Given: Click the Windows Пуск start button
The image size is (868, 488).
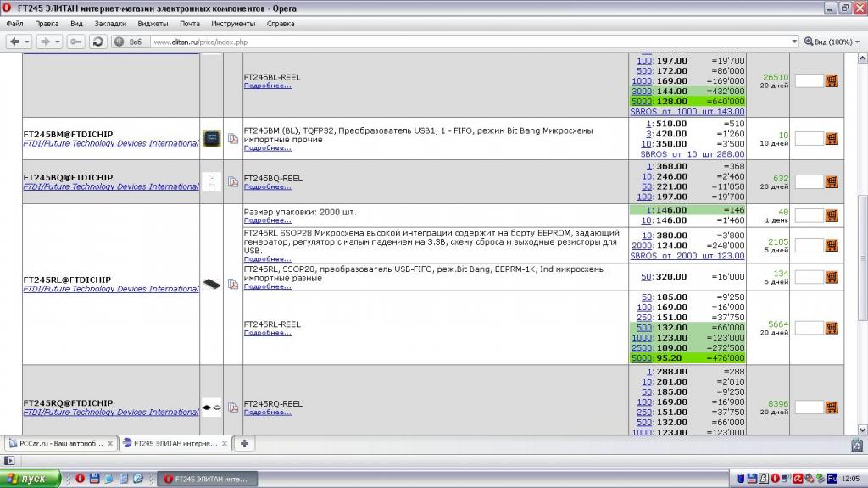Looking at the screenshot, I should [x=31, y=479].
